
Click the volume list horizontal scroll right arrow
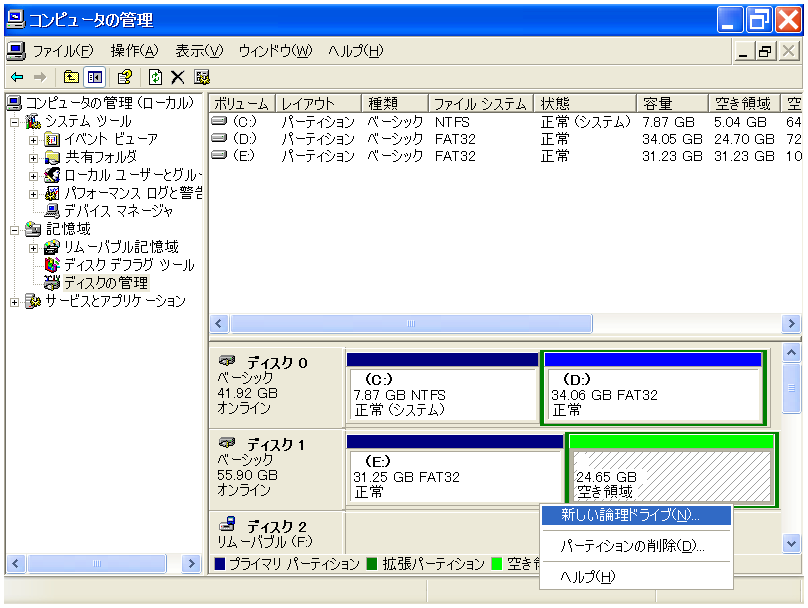[x=791, y=324]
